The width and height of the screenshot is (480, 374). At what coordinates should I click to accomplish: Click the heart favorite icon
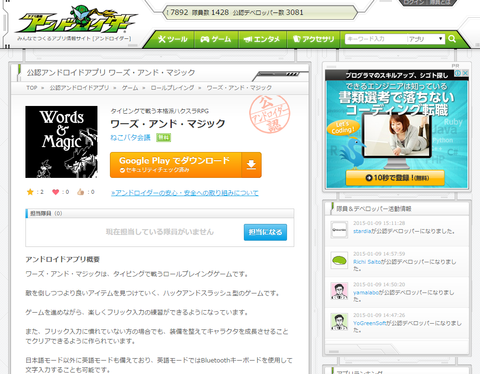coord(55,192)
